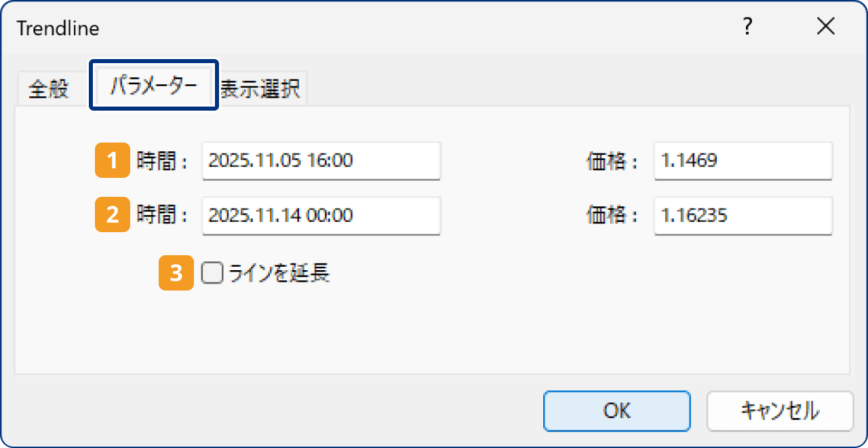
Task: Dismiss the dialog via キャンセル
Action: point(780,411)
